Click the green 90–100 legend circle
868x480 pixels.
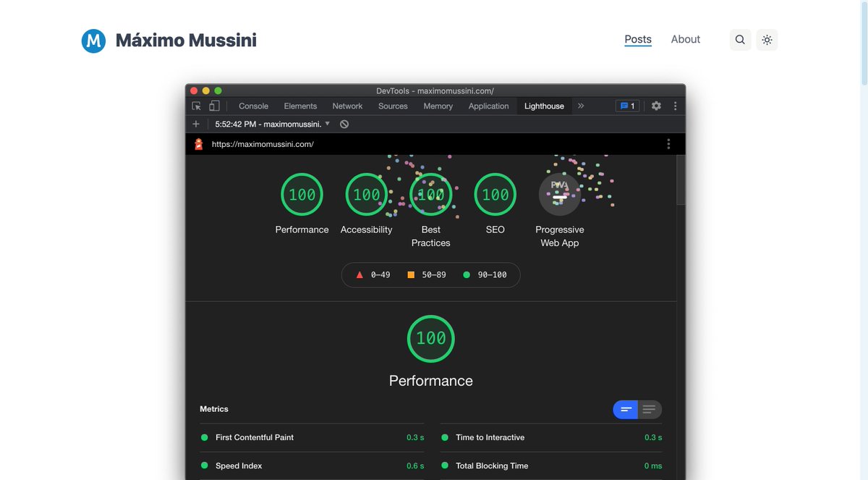click(467, 275)
